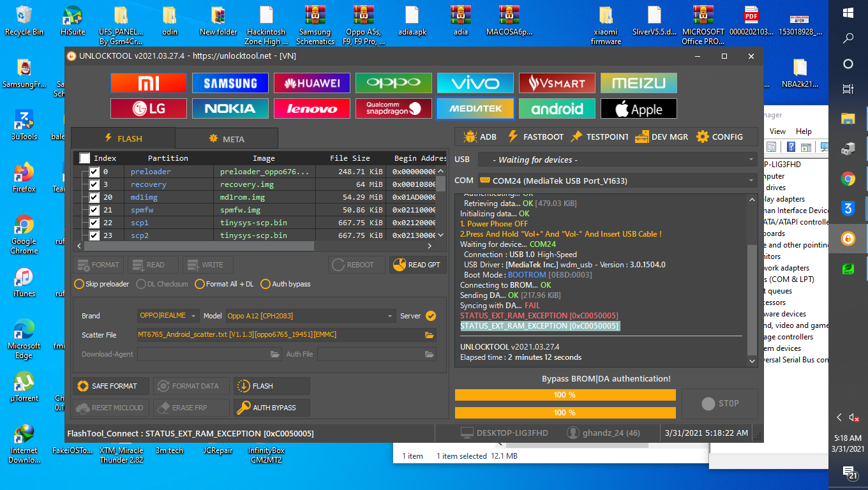Uncheck the scp1 partition checkbox
The image size is (868, 490).
point(94,223)
